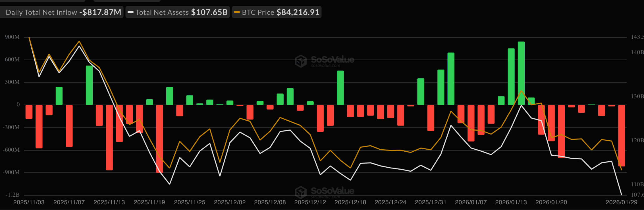This screenshot has height=210, width=644.
Task: Click the 2025/12/18 x-axis date
Action: (x=350, y=202)
